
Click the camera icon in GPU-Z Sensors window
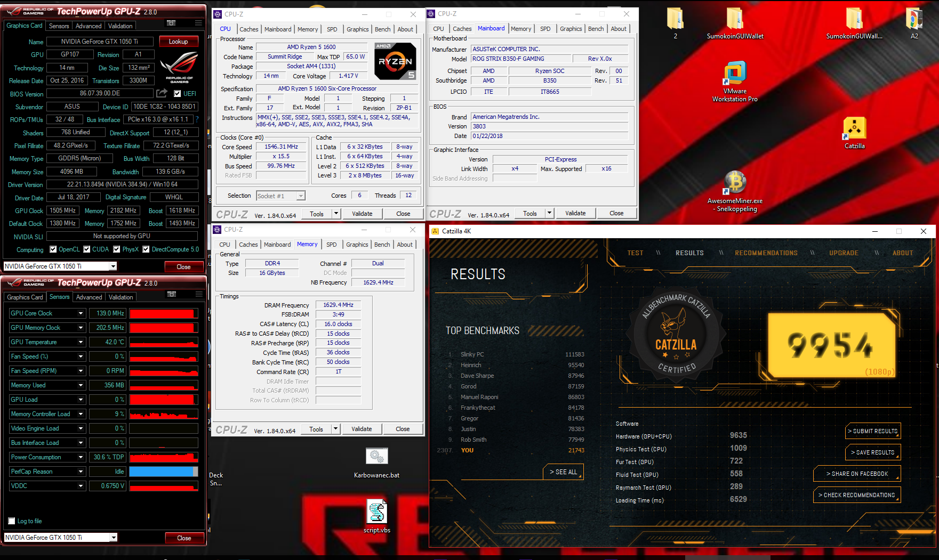tap(172, 294)
